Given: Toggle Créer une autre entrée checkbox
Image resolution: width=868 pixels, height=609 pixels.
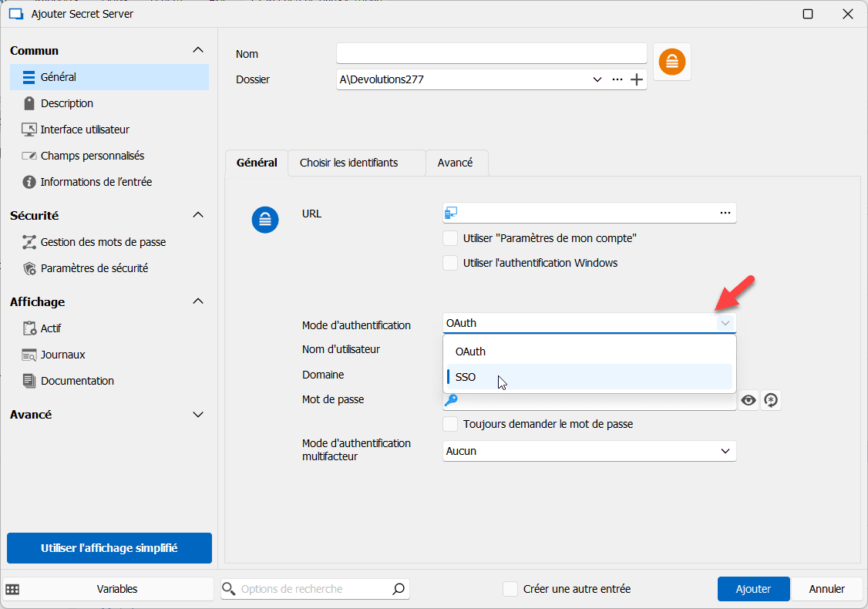Looking at the screenshot, I should [x=510, y=589].
